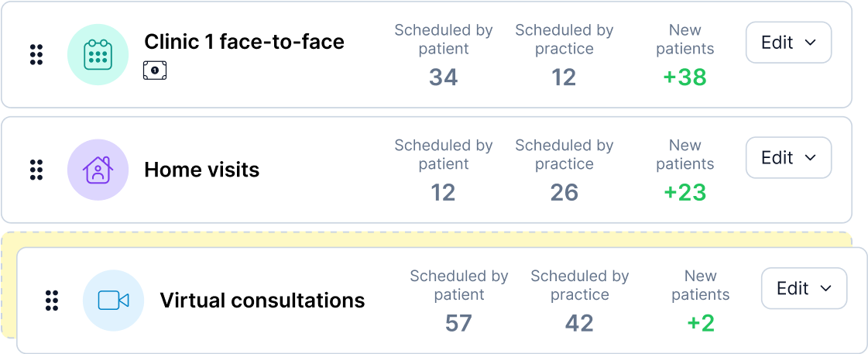
Task: Open Edit dropdown for Home visits
Action: [789, 157]
